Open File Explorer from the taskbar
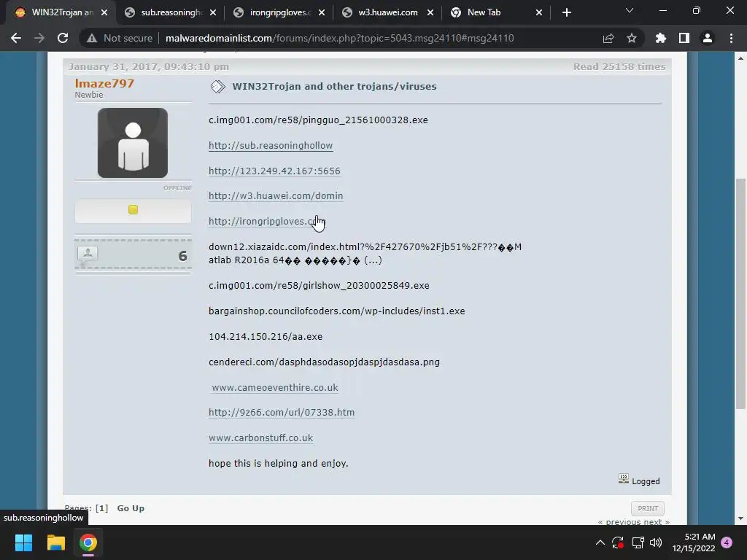Viewport: 747px width, 560px height. coord(55,542)
